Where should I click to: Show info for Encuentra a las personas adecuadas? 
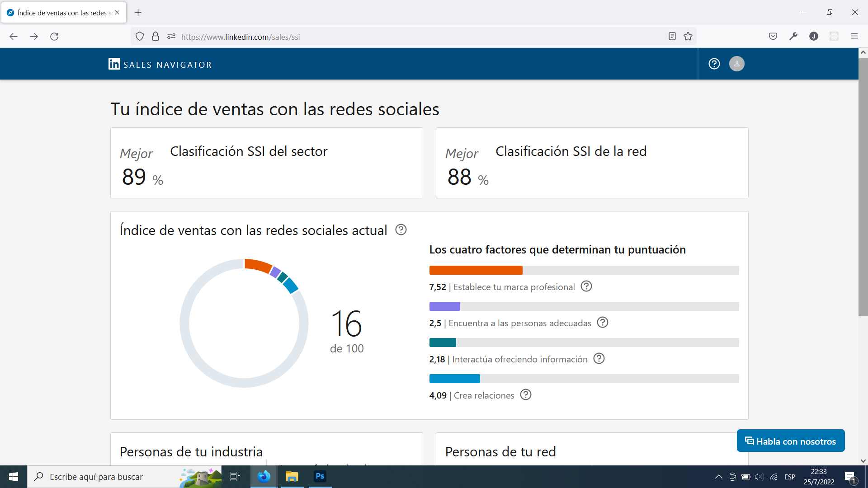[x=603, y=322]
